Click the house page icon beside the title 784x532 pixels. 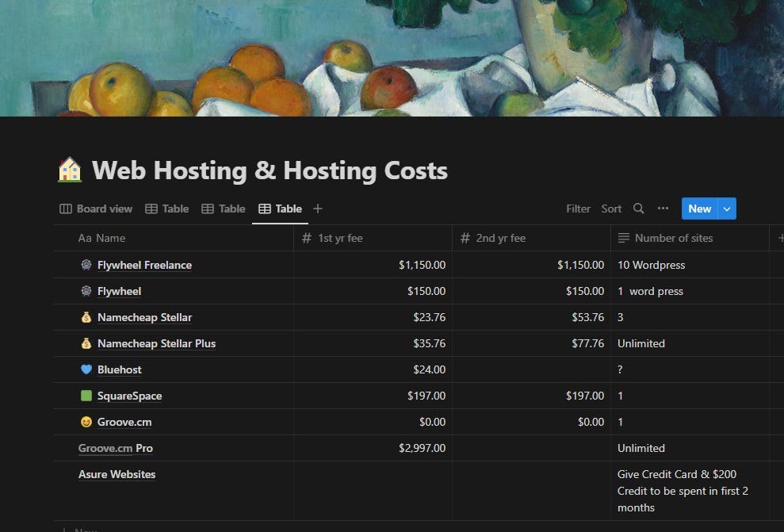point(70,170)
